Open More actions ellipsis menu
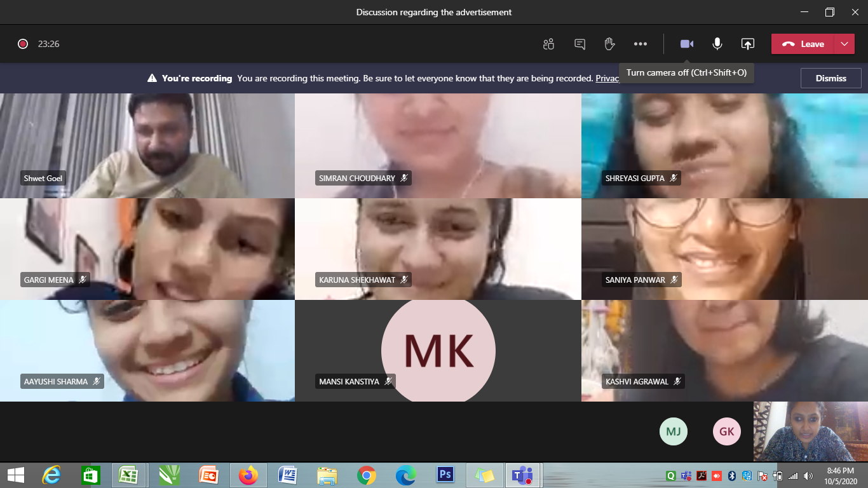 point(640,44)
